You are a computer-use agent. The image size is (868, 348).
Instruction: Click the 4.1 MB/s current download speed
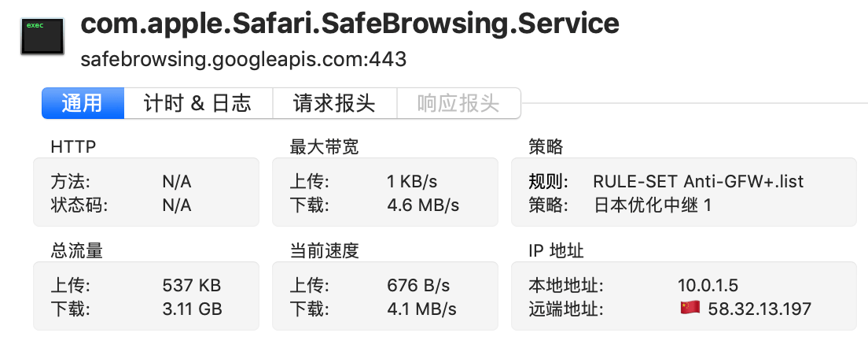click(x=422, y=309)
